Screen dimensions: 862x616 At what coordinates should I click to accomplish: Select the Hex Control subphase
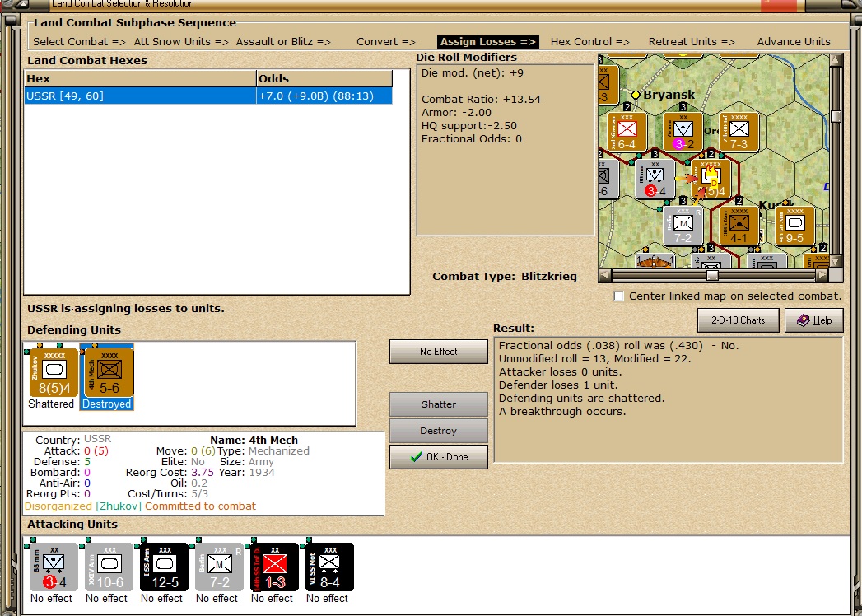tap(589, 42)
